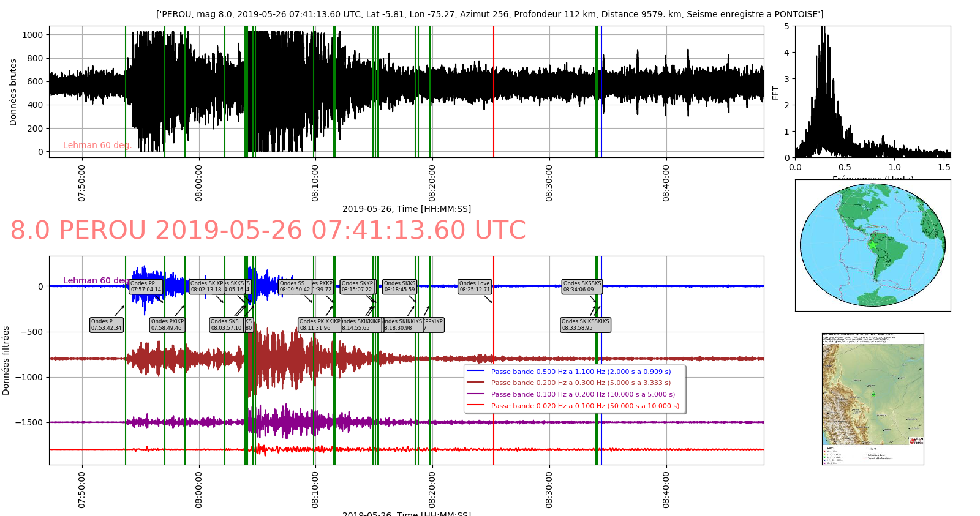Open the Peru regional terrain map
980x516 pixels.
873,399
